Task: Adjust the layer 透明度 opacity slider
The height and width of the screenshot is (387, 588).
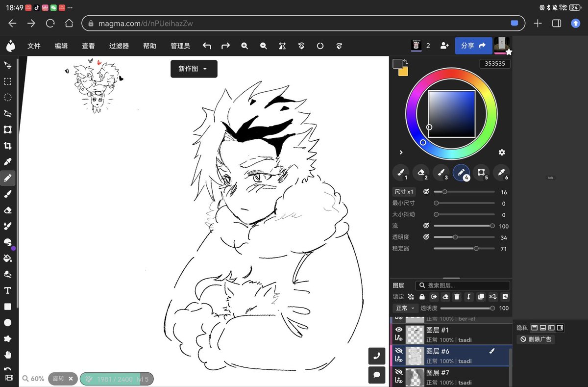Action: pos(466,308)
